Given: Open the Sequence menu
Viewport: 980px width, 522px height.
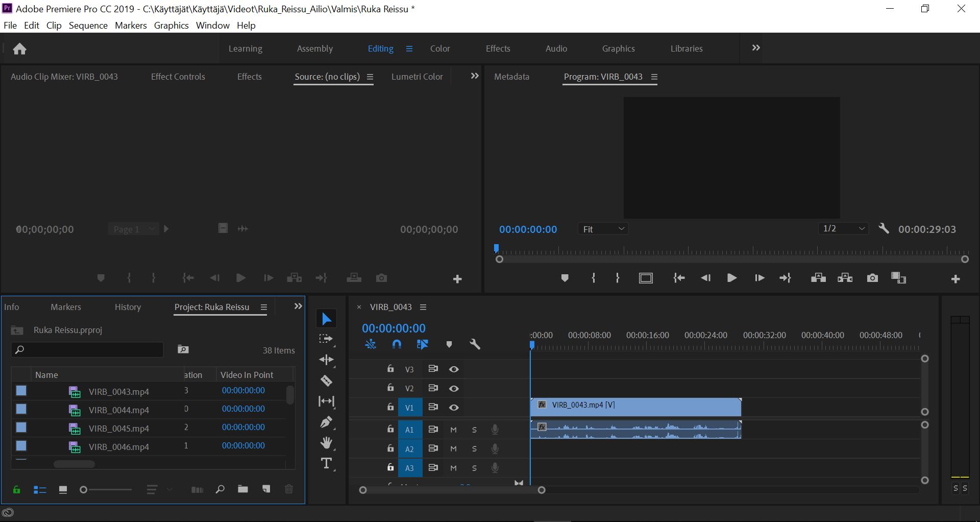Looking at the screenshot, I should (88, 25).
